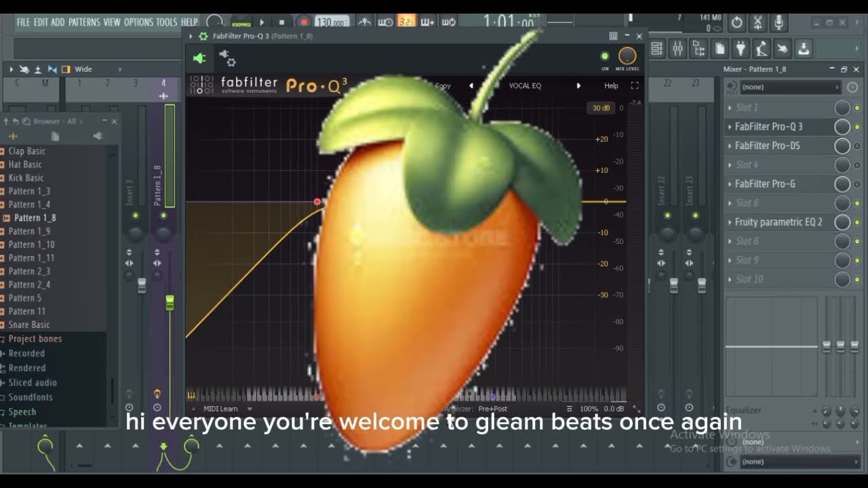Open the EDIT menu
868x488 pixels.
(x=41, y=22)
